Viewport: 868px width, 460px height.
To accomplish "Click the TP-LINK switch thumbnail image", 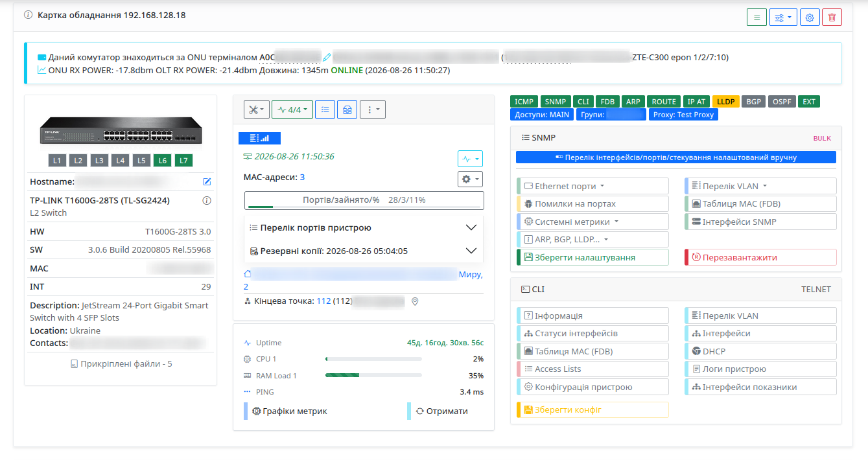I will coord(121,132).
